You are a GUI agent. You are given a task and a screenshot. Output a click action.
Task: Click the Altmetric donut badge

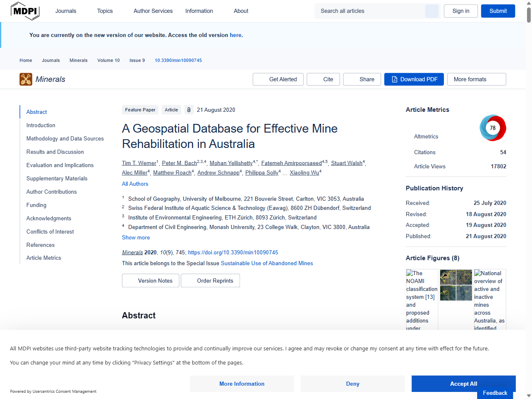pos(493,128)
